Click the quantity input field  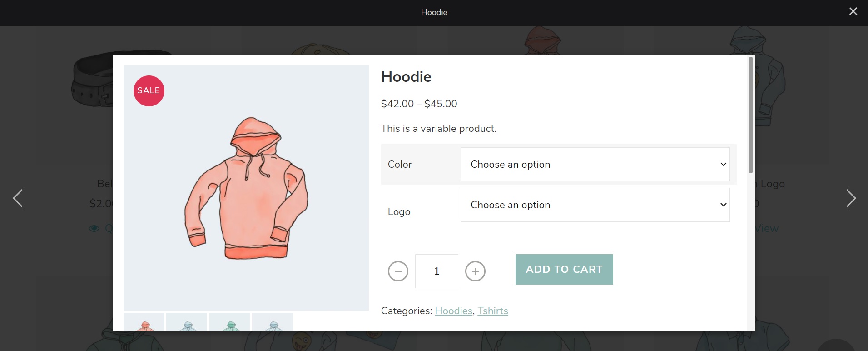tap(436, 271)
